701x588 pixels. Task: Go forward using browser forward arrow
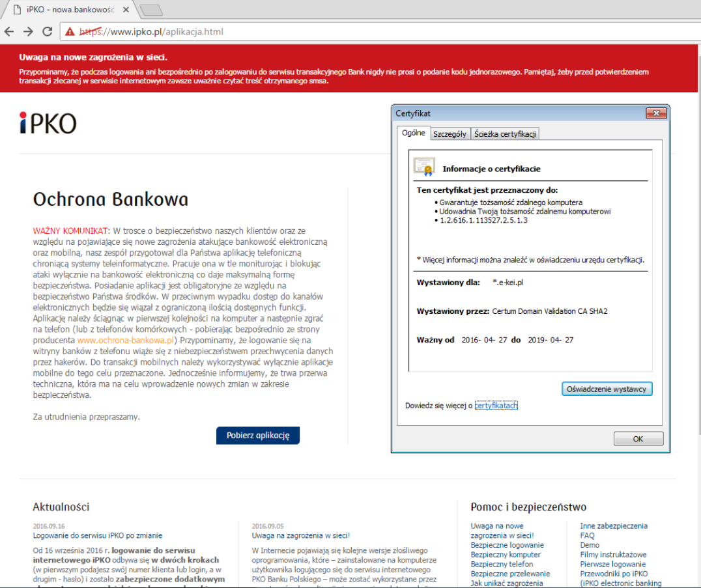[28, 32]
